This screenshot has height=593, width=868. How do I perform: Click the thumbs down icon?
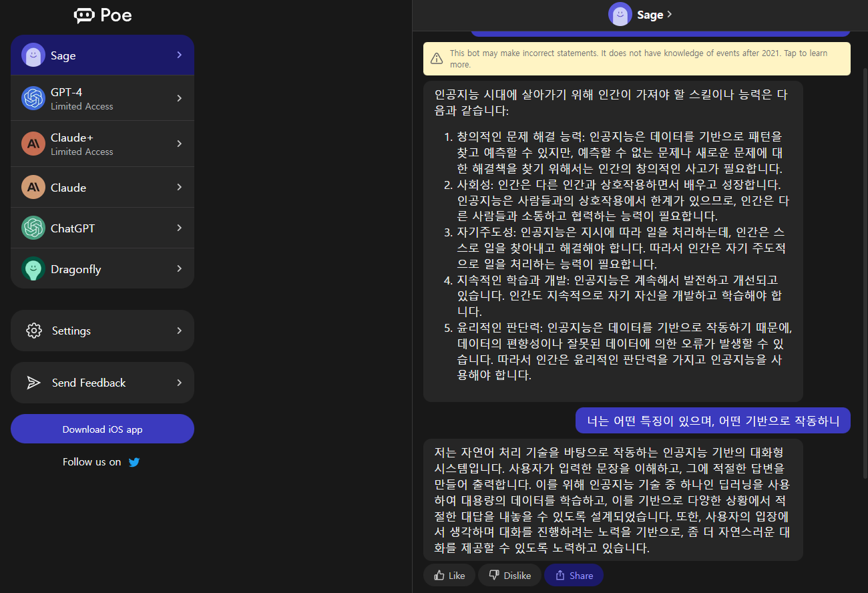494,575
